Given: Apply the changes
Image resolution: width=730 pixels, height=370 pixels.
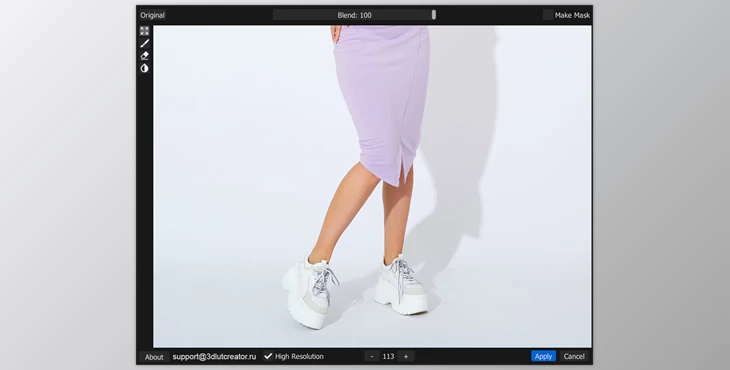Looking at the screenshot, I should coord(543,357).
